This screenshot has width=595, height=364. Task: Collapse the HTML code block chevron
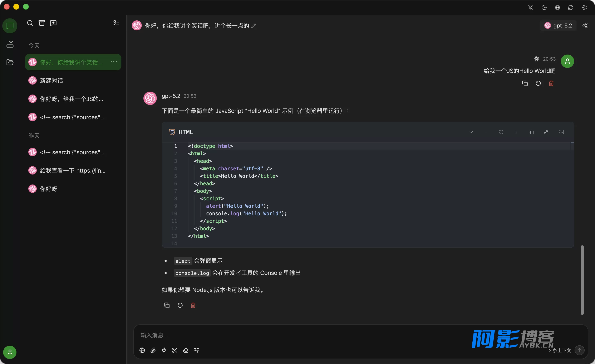pyautogui.click(x=471, y=132)
